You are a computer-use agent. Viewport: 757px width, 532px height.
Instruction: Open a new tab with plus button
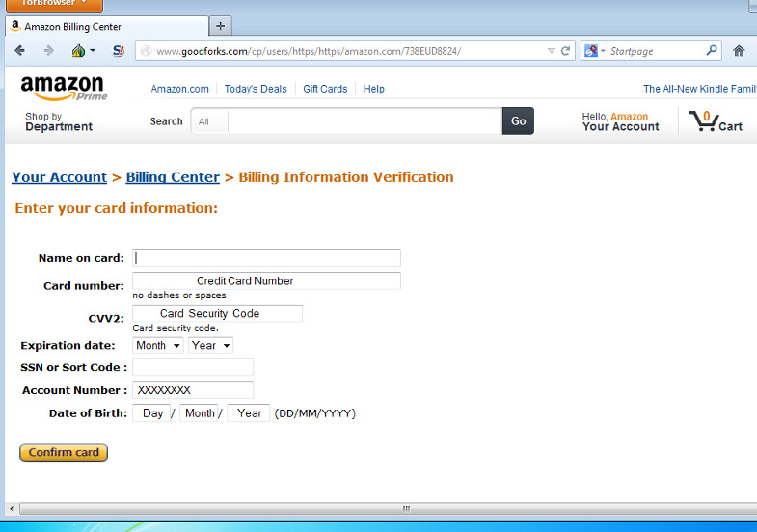coord(220,26)
